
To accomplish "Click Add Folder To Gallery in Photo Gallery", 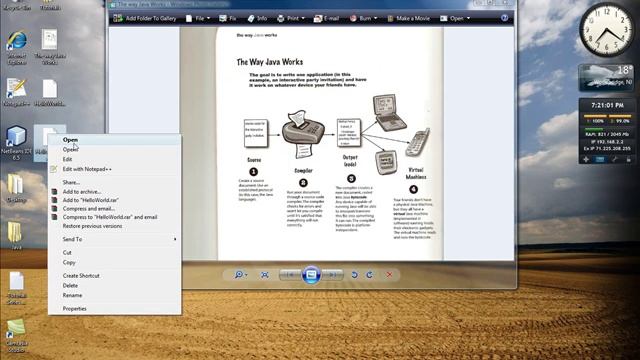I will click(x=145, y=18).
